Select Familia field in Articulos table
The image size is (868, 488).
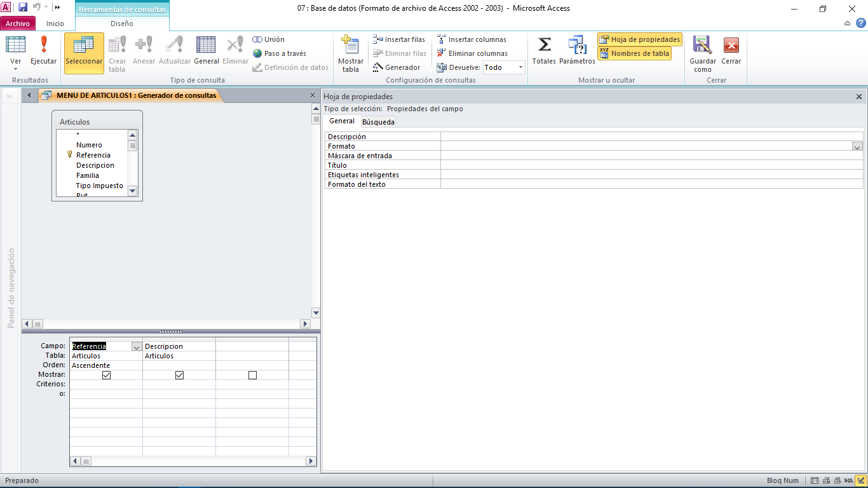88,175
